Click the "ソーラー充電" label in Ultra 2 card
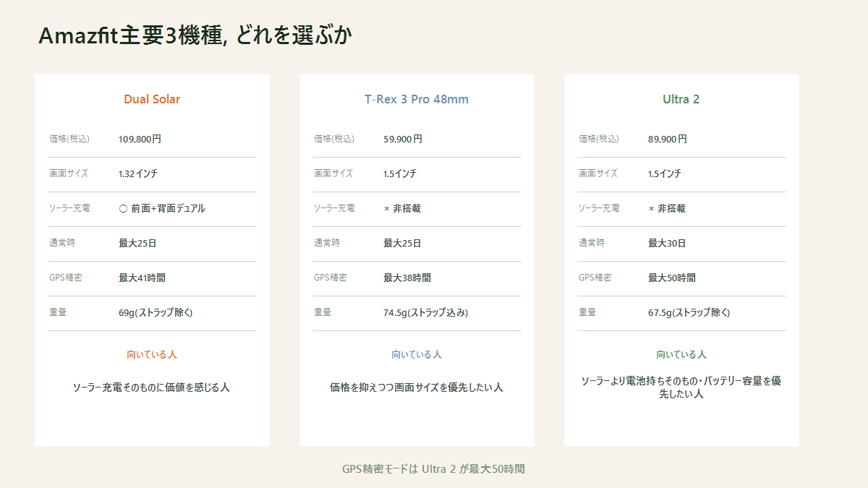The height and width of the screenshot is (488, 868). click(599, 208)
